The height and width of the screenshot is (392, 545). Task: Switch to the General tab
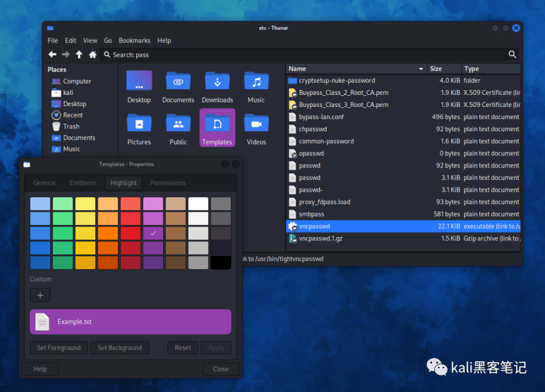click(44, 183)
